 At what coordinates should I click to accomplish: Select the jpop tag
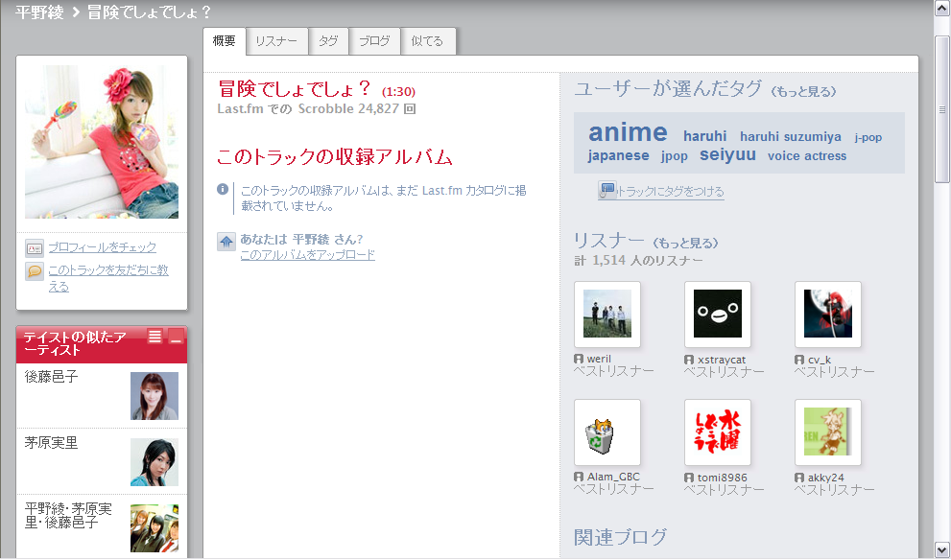coord(675,156)
